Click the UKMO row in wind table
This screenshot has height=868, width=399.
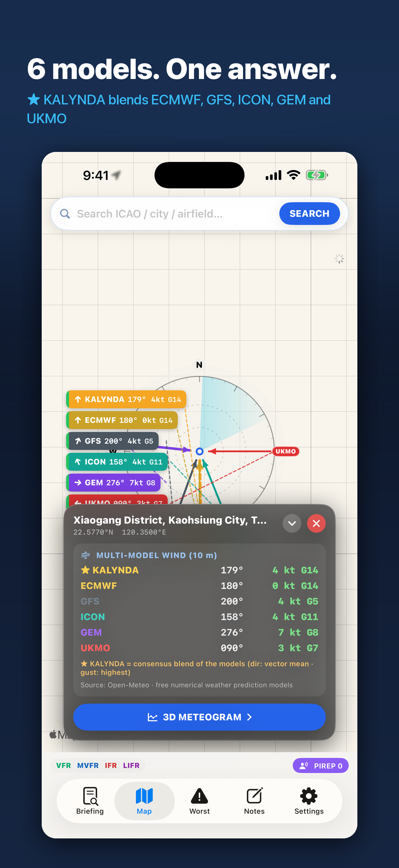coord(199,648)
